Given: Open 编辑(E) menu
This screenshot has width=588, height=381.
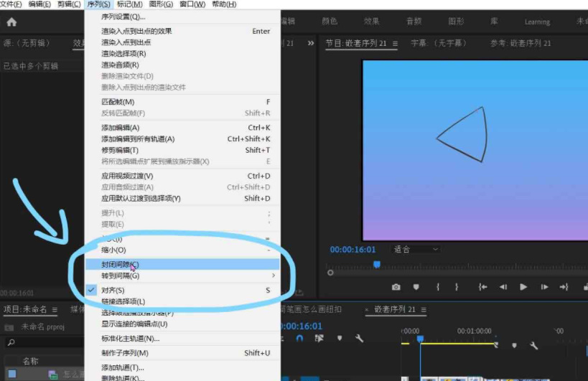Looking at the screenshot, I should (39, 4).
